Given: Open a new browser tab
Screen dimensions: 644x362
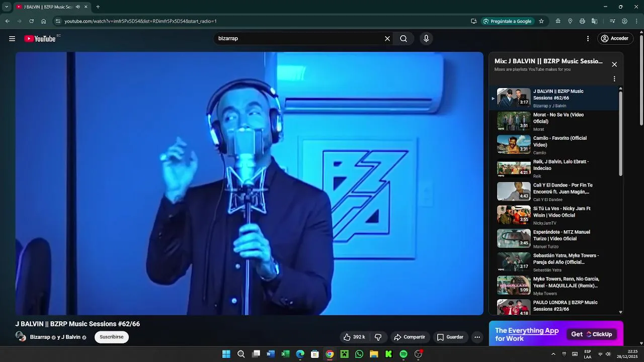Looking at the screenshot, I should tap(98, 7).
